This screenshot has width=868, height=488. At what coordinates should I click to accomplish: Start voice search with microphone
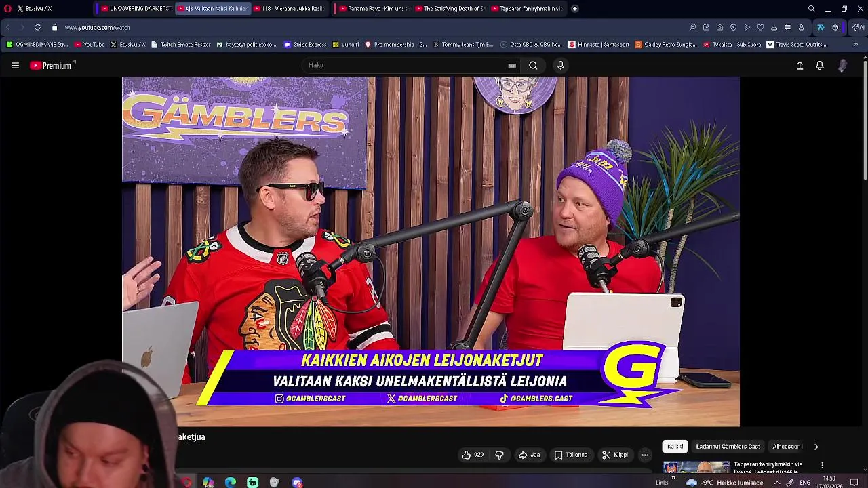[x=560, y=65]
